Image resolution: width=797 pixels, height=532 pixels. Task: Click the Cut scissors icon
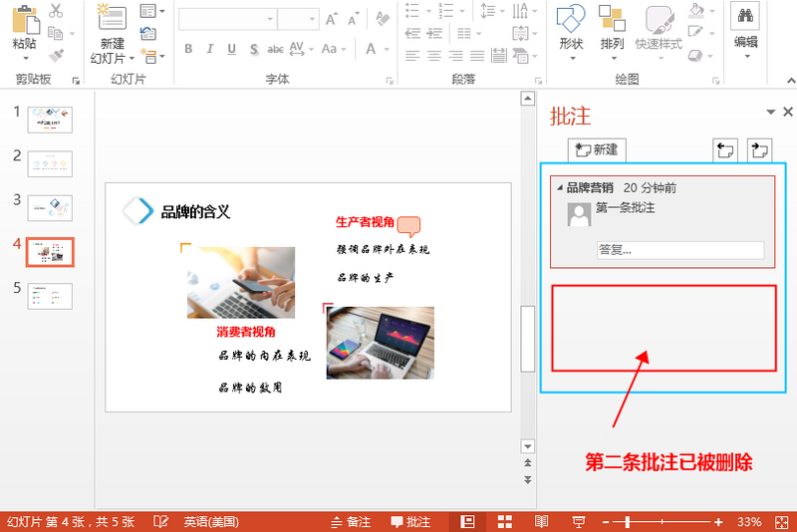click(56, 11)
